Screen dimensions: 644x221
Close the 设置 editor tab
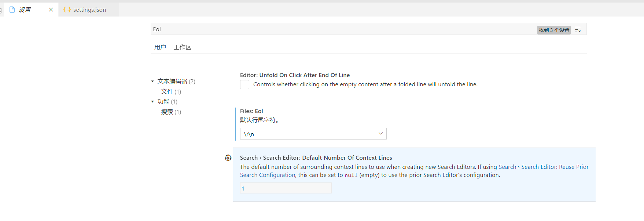click(x=51, y=10)
